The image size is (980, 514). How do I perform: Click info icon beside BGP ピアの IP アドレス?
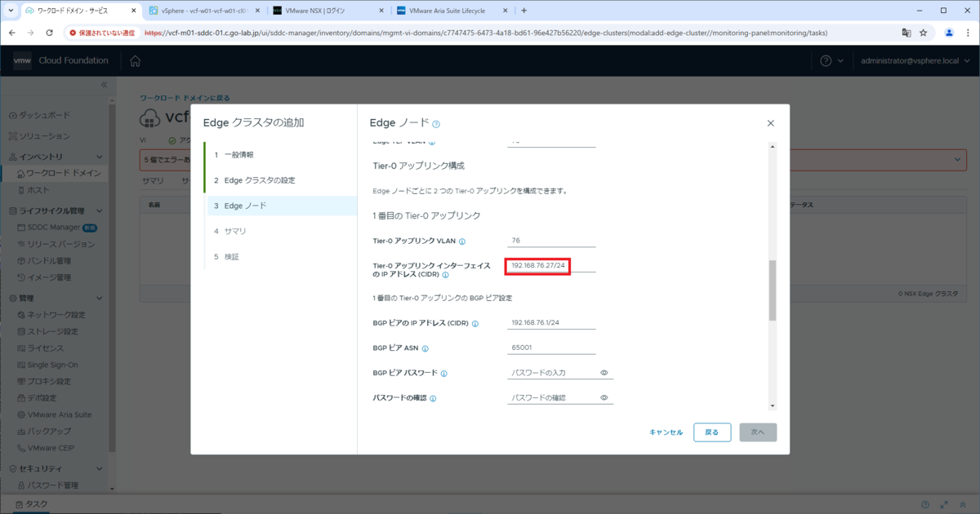(x=474, y=324)
